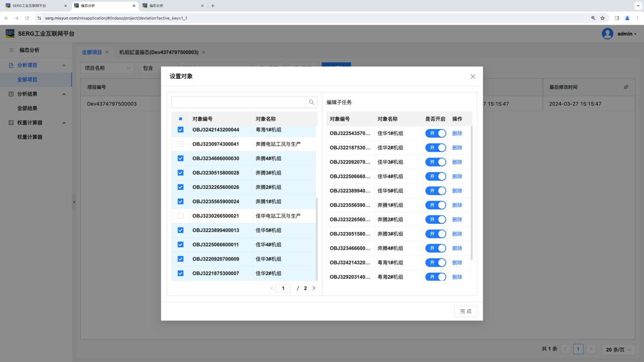Click the browser reload icon
This screenshot has height=362, width=644.
(x=27, y=18)
